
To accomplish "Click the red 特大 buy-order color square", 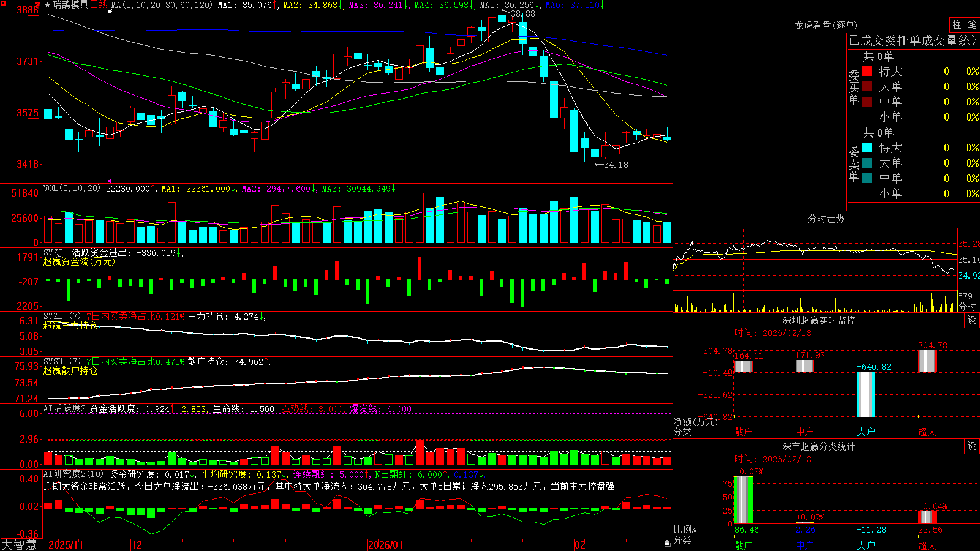I will 867,71.
